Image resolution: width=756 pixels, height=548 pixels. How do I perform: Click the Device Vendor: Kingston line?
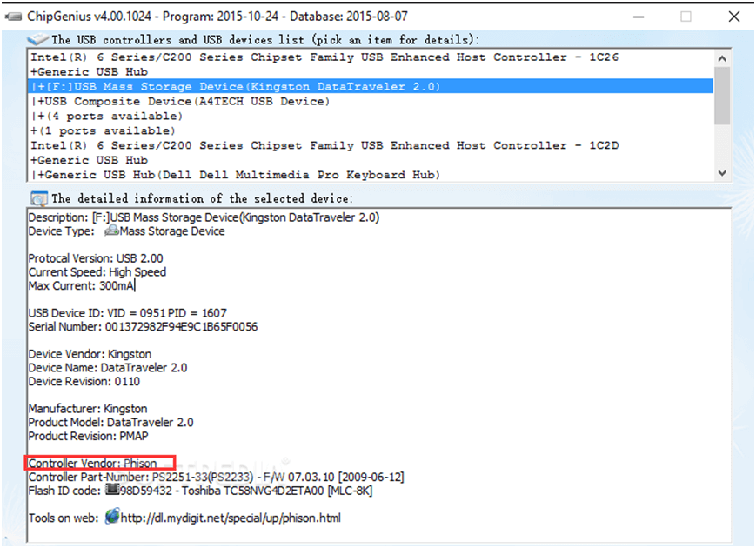(90, 354)
